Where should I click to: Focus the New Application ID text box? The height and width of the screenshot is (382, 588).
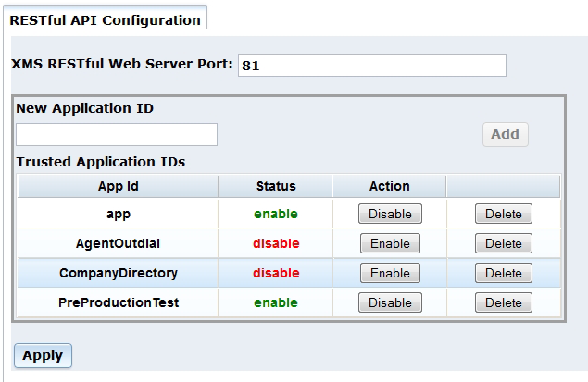117,134
